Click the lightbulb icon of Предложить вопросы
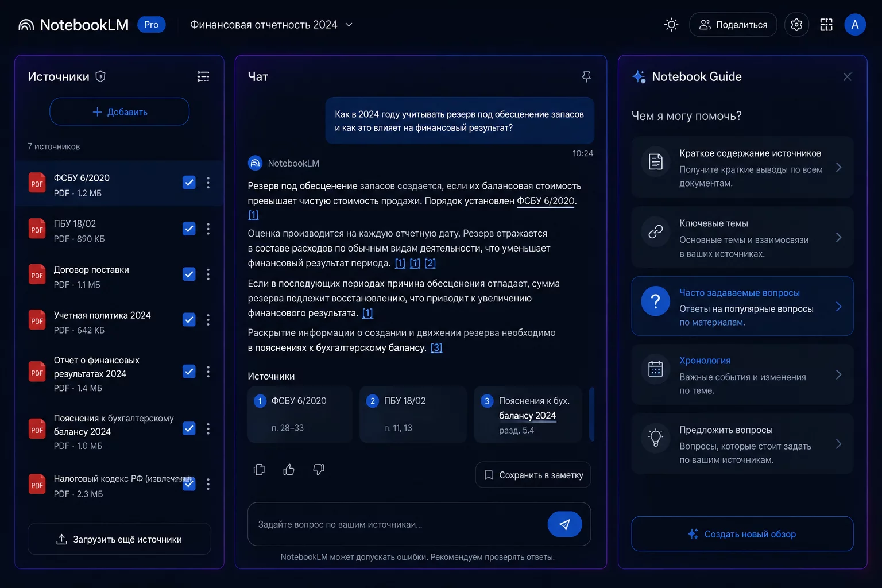Screen dimensions: 882x588 pyautogui.click(x=656, y=438)
